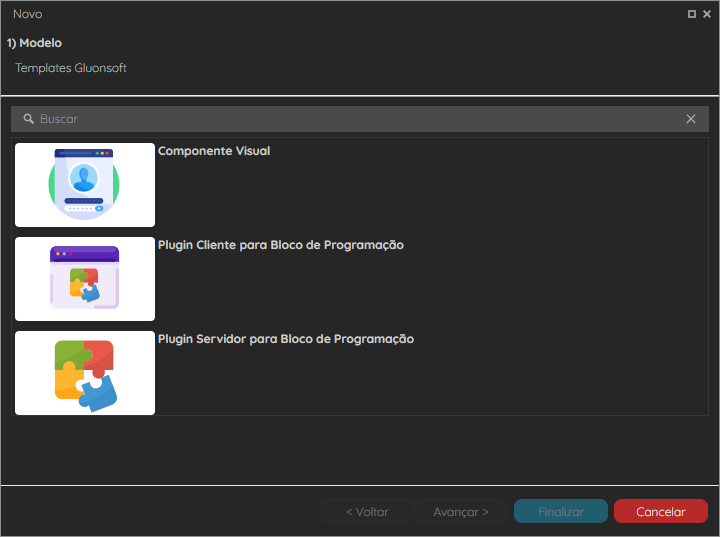720x537 pixels.
Task: Focus the Buscar search input
Action: click(x=360, y=119)
